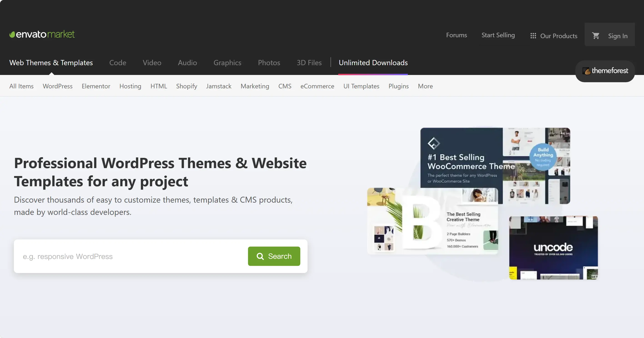Click the diamond logo on WooCommerce theme card

tap(434, 143)
